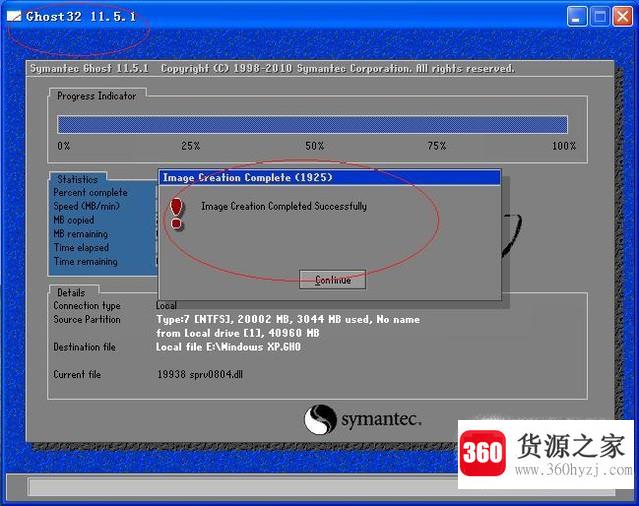The height and width of the screenshot is (506, 639).
Task: Click the '19938 sprv0804.dll' current file value
Action: (200, 374)
